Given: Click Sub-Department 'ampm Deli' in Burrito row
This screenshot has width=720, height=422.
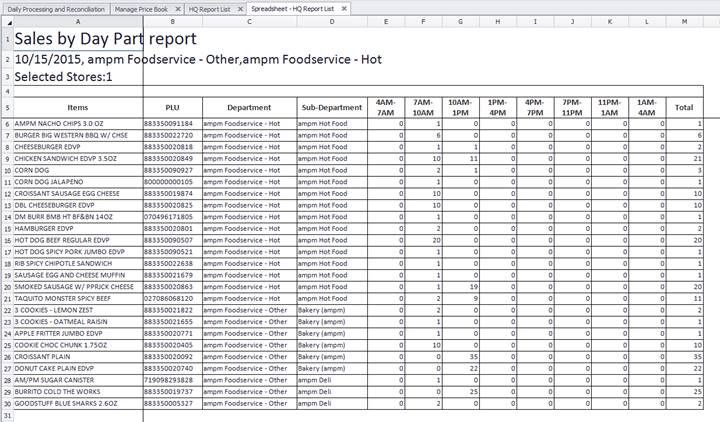Looking at the screenshot, I should point(332,392).
